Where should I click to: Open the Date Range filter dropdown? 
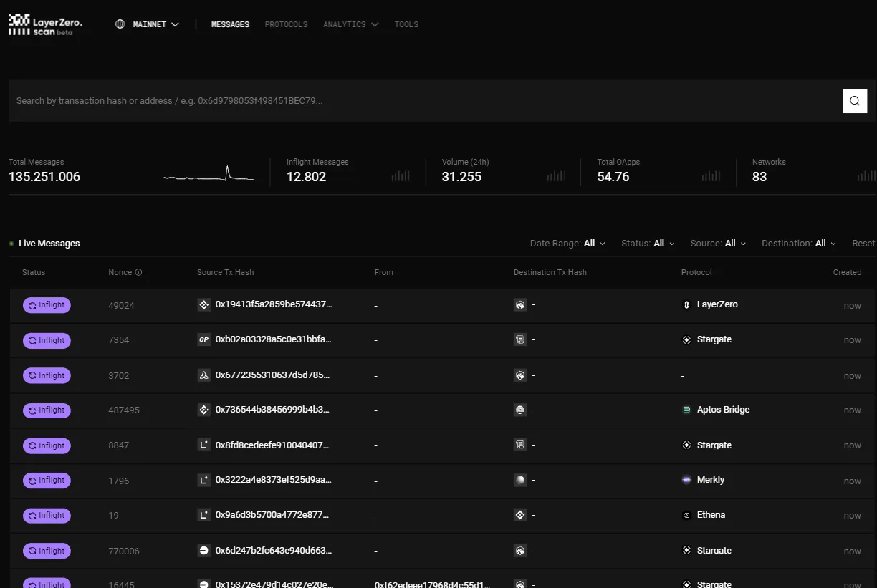coord(566,243)
